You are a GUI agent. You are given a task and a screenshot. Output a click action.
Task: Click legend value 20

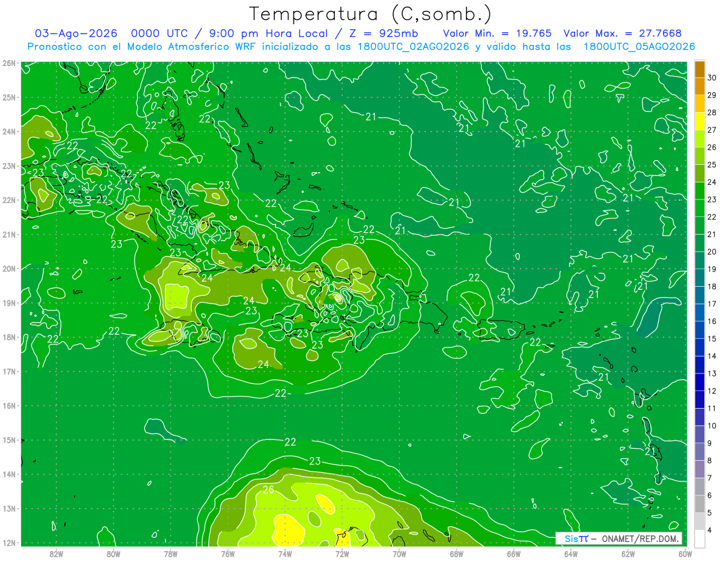coord(712,252)
